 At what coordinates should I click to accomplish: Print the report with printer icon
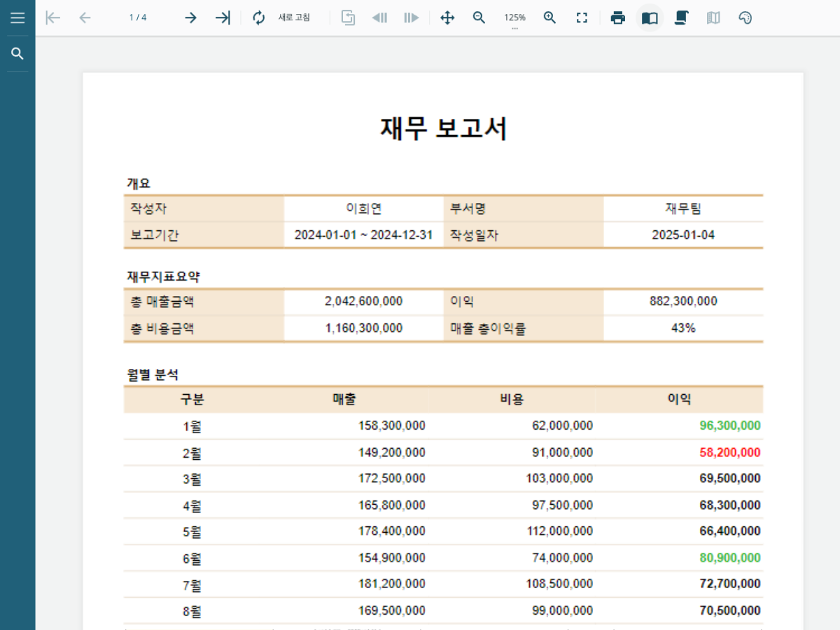pos(617,18)
